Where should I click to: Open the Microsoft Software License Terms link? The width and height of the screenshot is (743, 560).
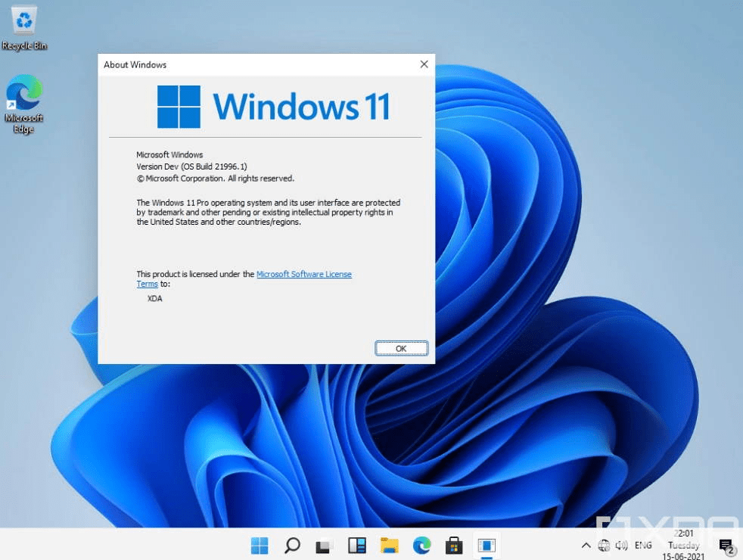tap(304, 274)
